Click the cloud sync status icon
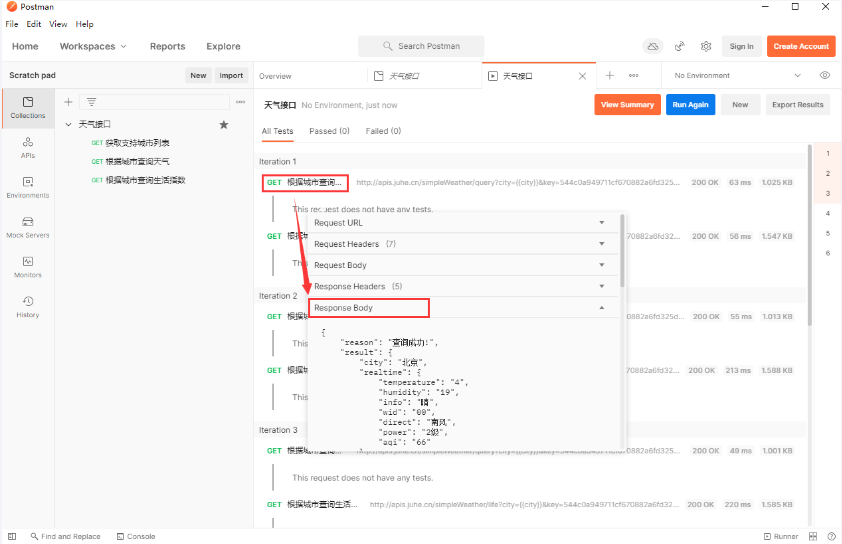The image size is (842, 544). tap(652, 47)
